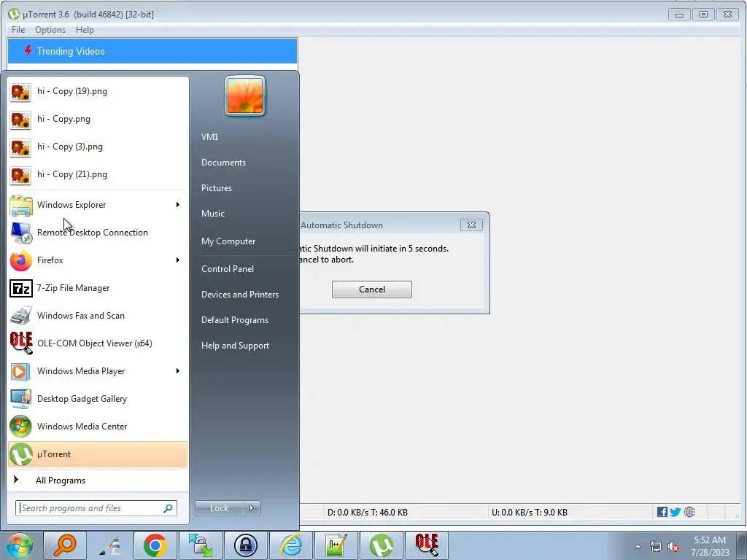Launch Windows Media Center

[98, 426]
